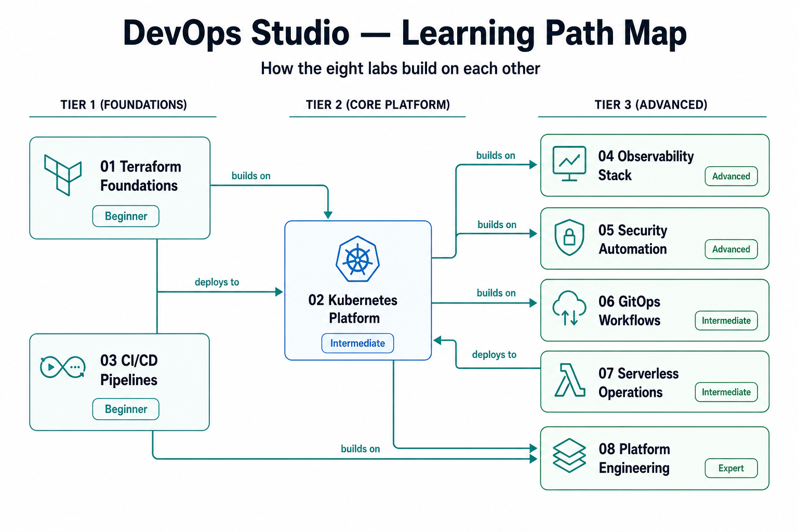Open the 03 CI/CD Pipelines title

[129, 370]
